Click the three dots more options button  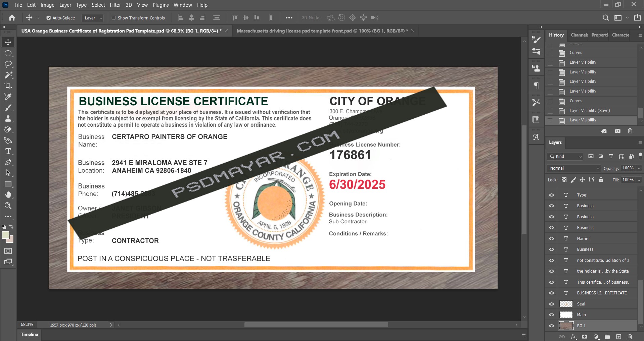[289, 18]
